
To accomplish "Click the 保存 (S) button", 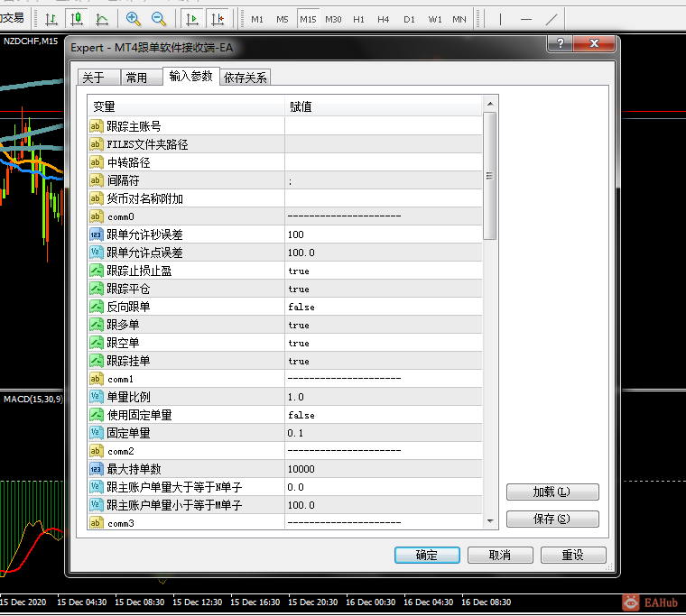I will click(x=552, y=519).
